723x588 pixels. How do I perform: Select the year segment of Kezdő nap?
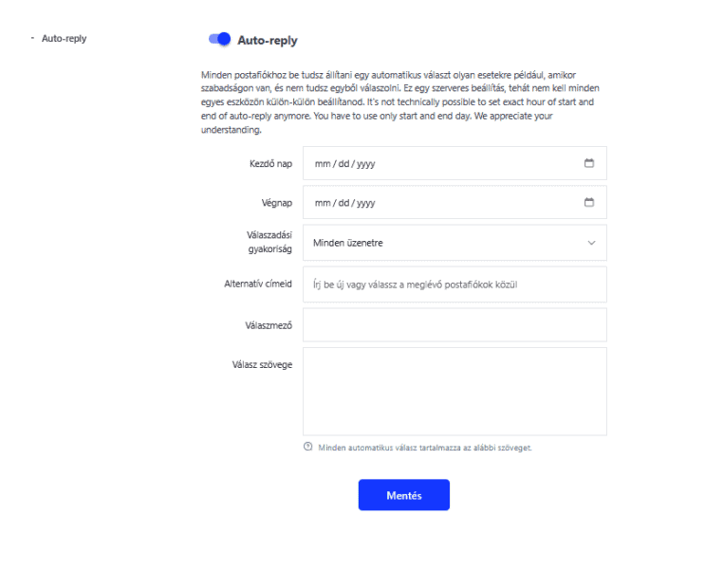coord(366,164)
